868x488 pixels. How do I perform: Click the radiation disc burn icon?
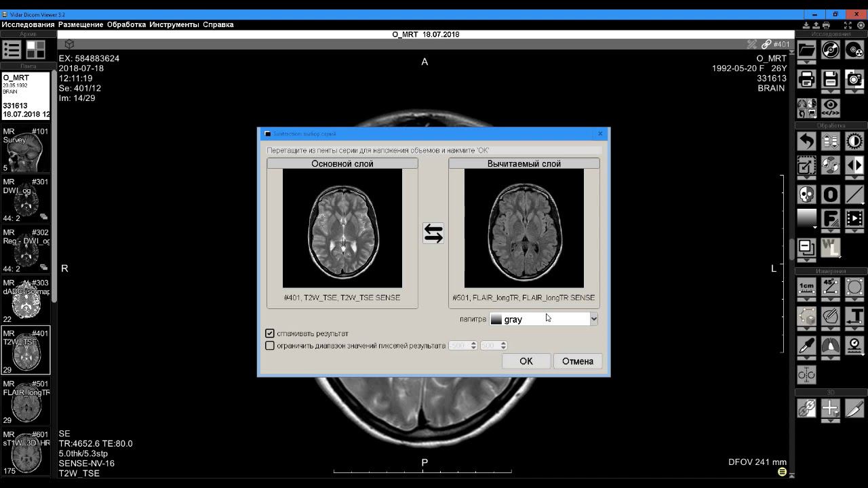click(854, 49)
